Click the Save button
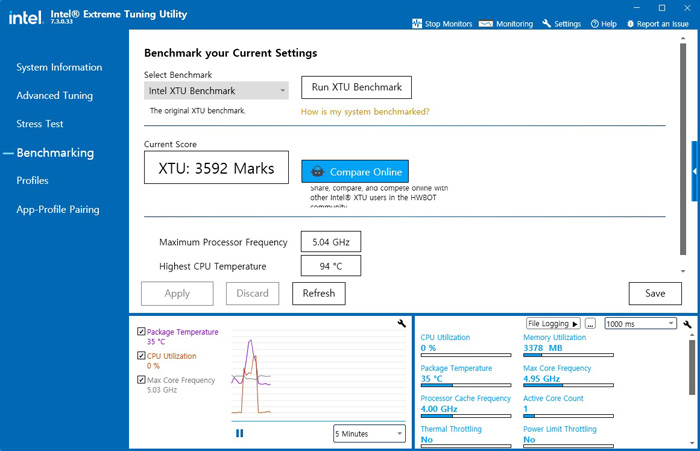 [655, 293]
